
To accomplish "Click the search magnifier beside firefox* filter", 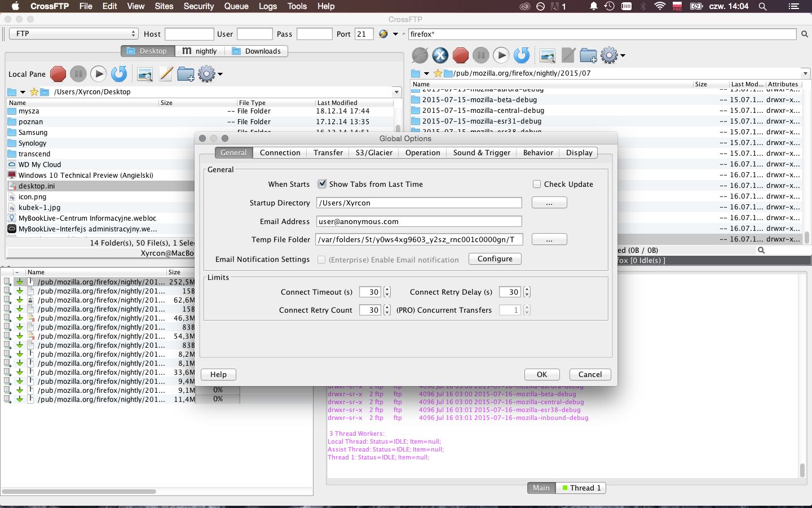I will [805, 34].
